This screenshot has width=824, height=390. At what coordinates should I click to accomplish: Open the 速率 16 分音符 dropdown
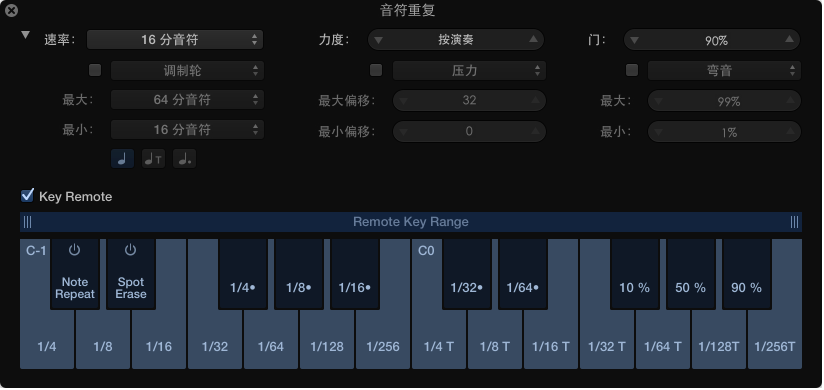point(175,39)
